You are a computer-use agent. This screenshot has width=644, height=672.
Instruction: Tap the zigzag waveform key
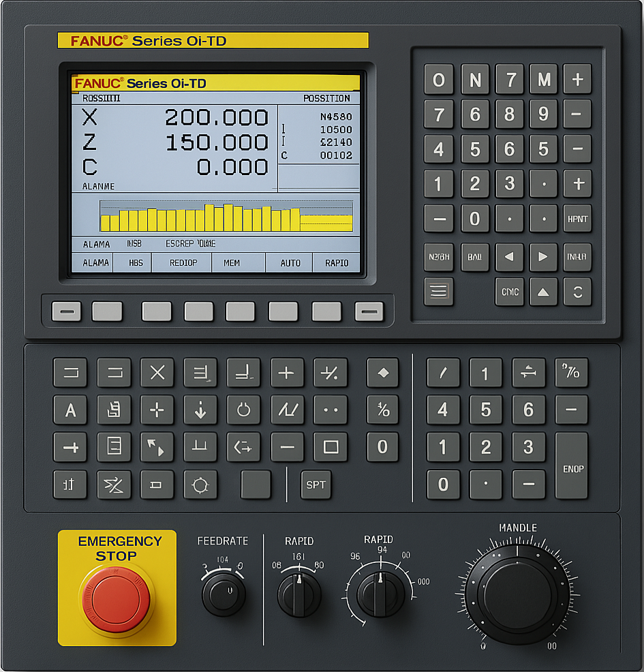coord(287,410)
